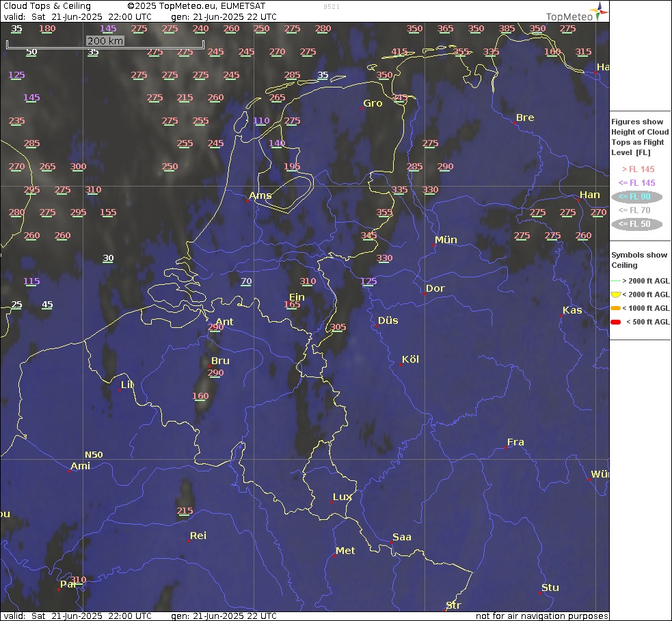Click the 215 value above Rei

185,510
